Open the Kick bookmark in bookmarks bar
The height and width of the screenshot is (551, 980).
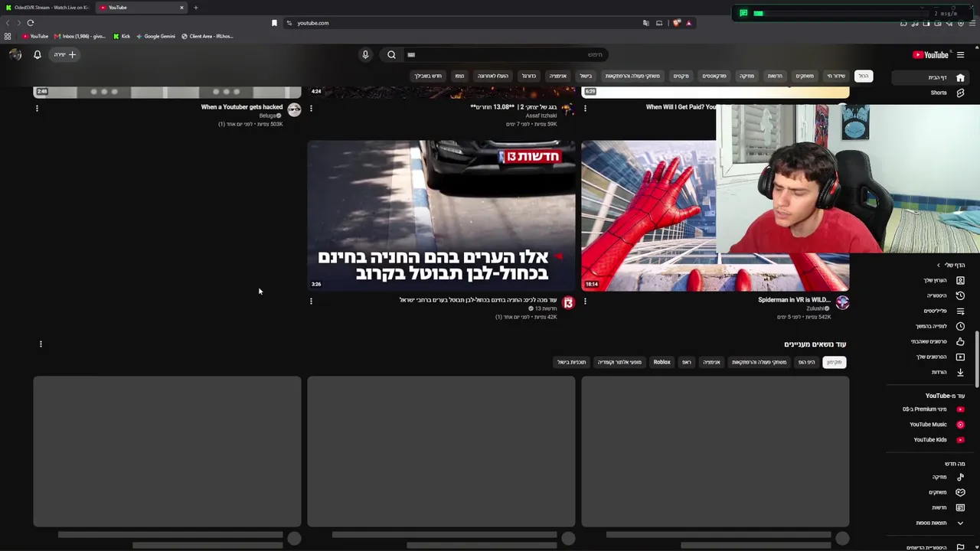click(x=122, y=36)
